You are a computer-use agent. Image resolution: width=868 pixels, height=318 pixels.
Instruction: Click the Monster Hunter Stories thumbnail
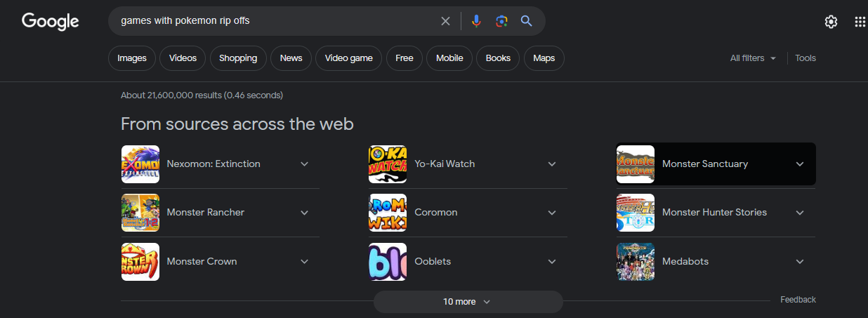tap(636, 213)
